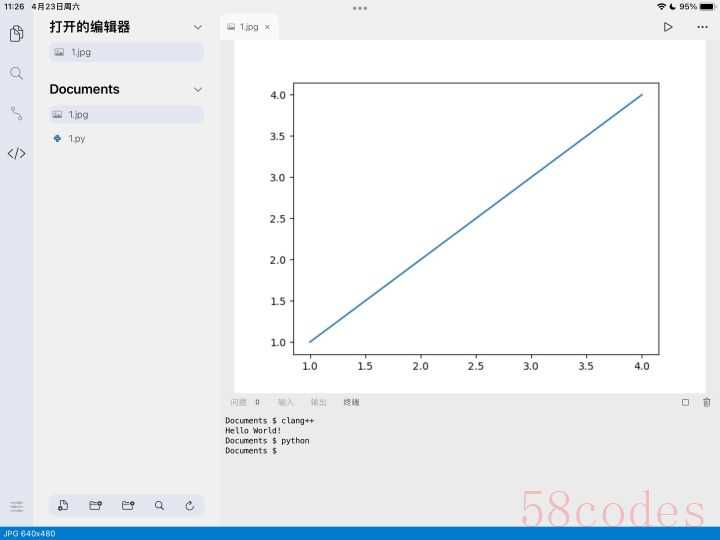
Task: Switch to the 终端 terminal tab
Action: coord(351,402)
